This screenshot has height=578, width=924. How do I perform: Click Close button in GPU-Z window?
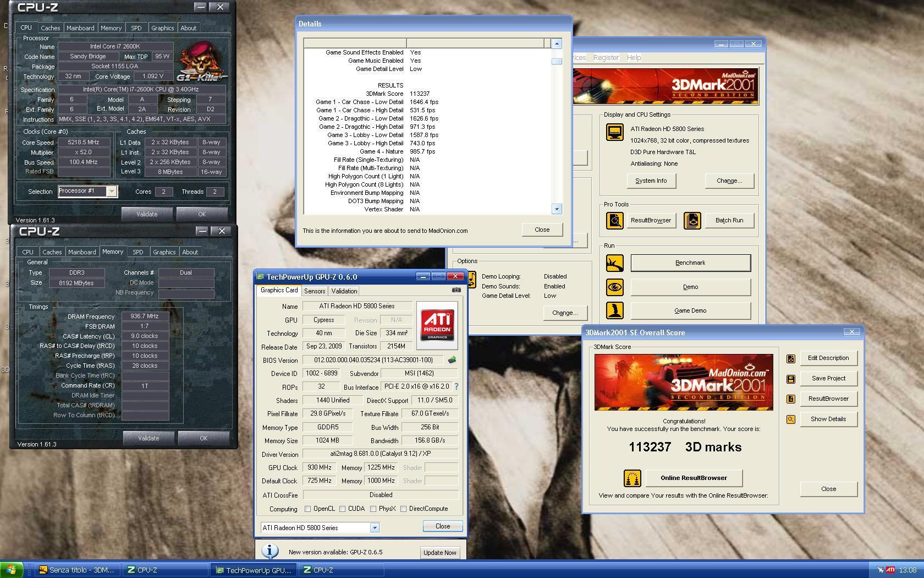tap(443, 526)
